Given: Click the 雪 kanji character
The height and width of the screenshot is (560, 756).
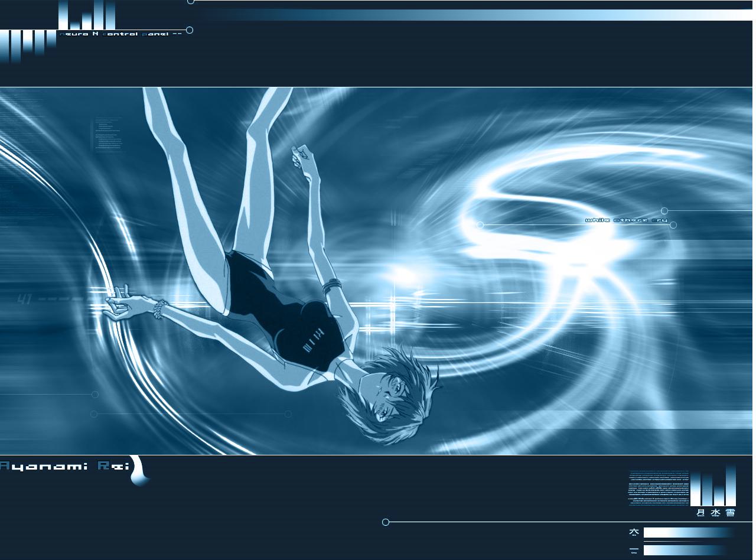Looking at the screenshot, I should coord(731,512).
